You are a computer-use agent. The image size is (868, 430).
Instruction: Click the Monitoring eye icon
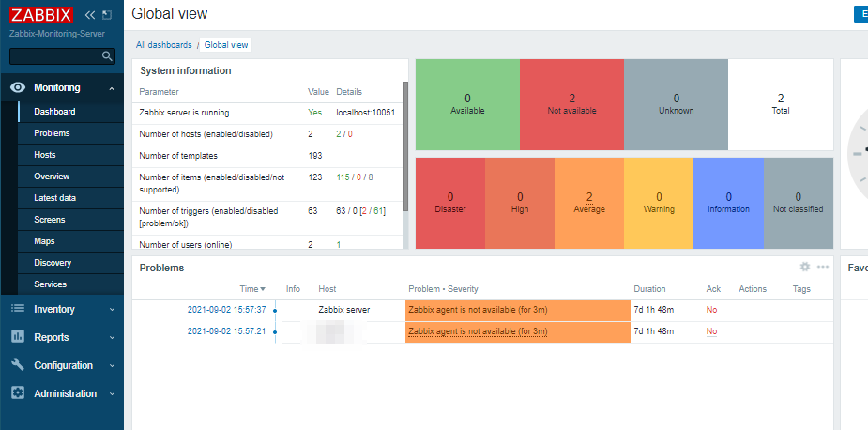18,87
